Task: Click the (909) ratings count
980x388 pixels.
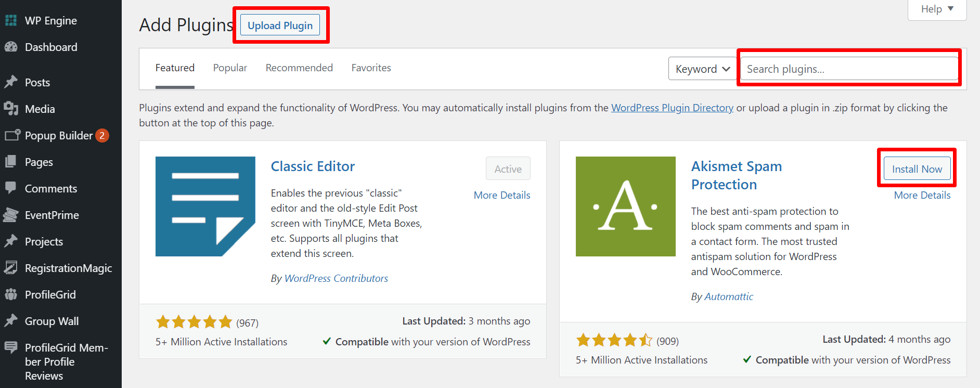Action: click(x=668, y=341)
